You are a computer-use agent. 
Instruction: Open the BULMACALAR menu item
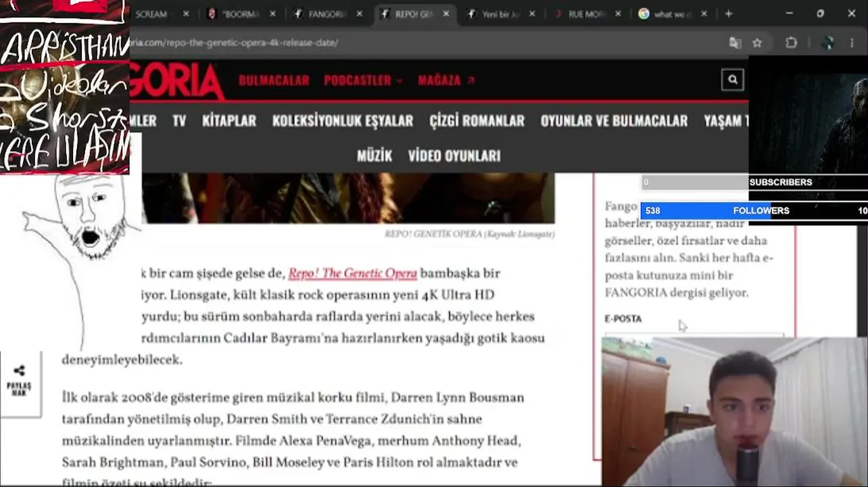(274, 80)
